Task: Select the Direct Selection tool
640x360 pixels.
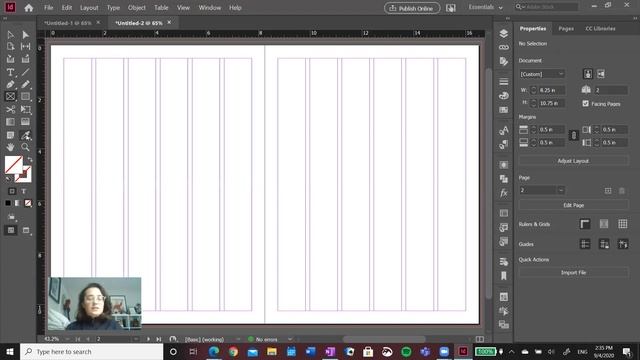Action: (25, 35)
